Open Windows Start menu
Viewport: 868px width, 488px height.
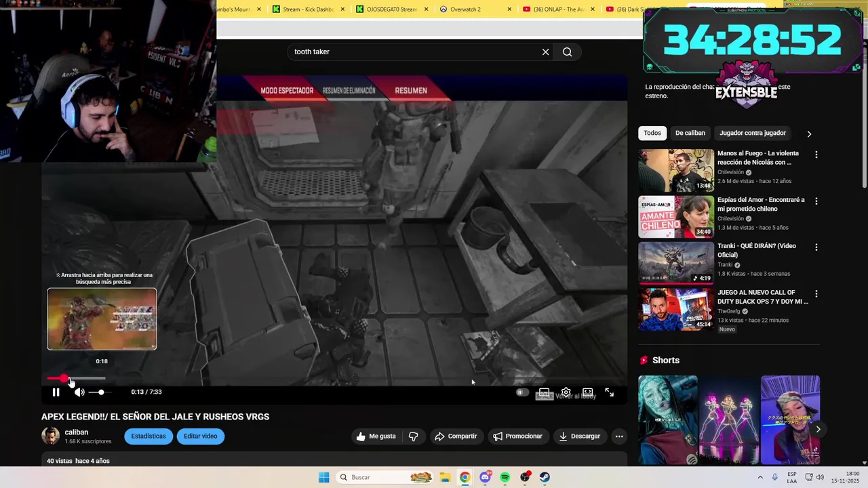click(323, 477)
